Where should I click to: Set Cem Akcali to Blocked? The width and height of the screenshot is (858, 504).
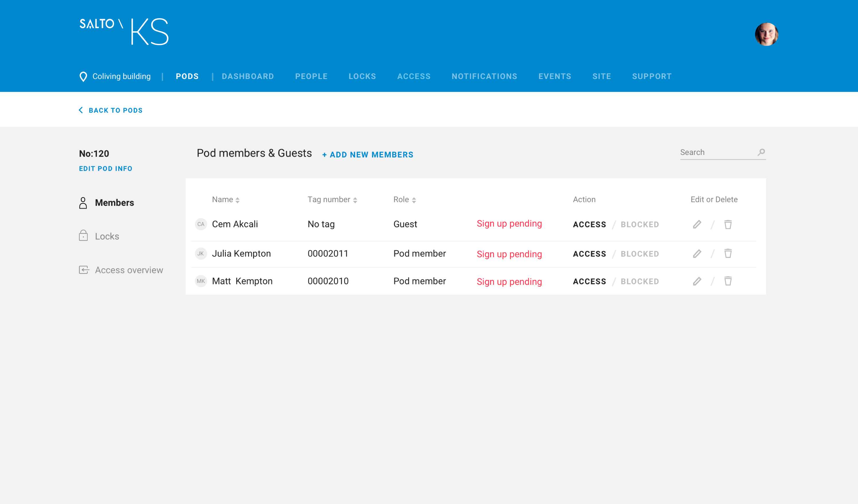[640, 225]
